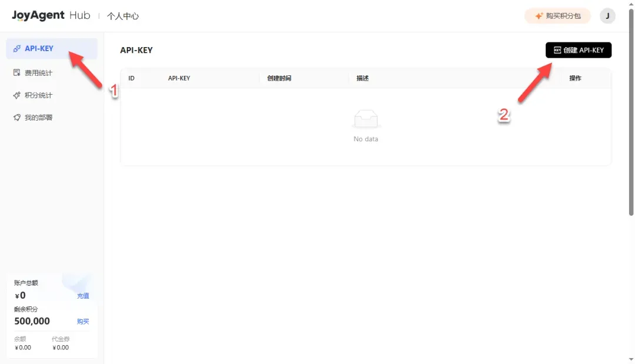Click the 创建时间 column header

[x=279, y=78]
